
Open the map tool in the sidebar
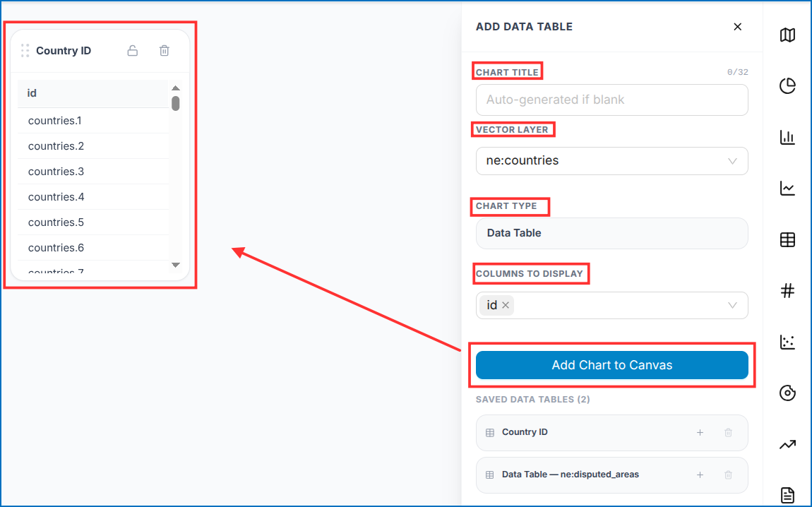point(787,35)
